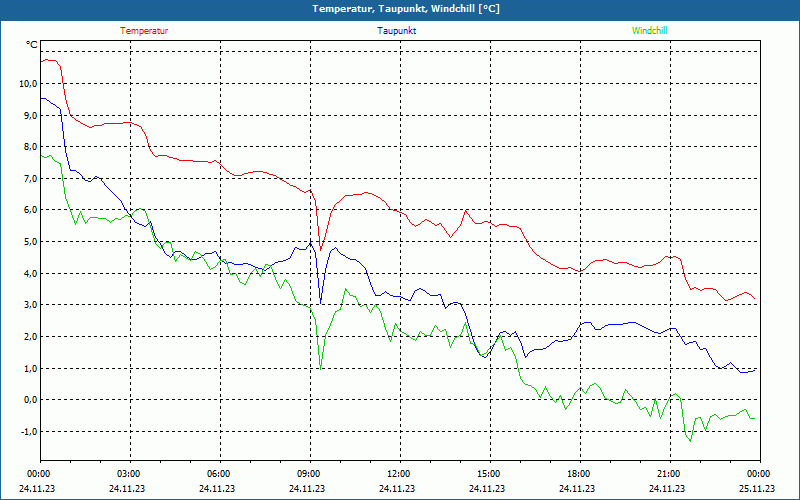Click the "09:00" time axis label
This screenshot has width=800, height=500.
point(310,474)
